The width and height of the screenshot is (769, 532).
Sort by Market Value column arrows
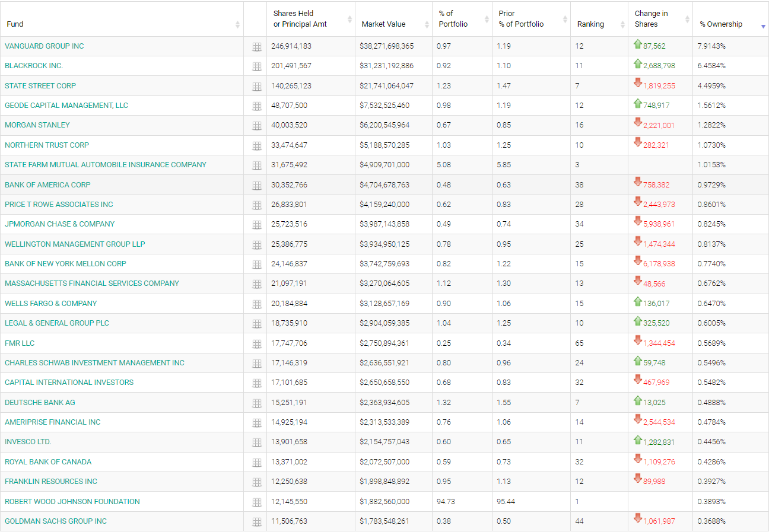[427, 24]
